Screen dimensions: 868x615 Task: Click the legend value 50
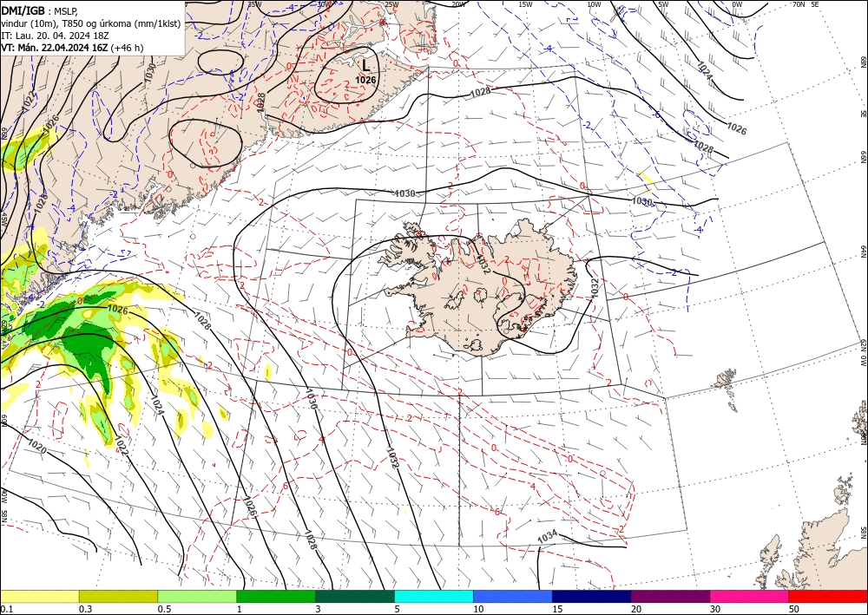tap(794, 609)
